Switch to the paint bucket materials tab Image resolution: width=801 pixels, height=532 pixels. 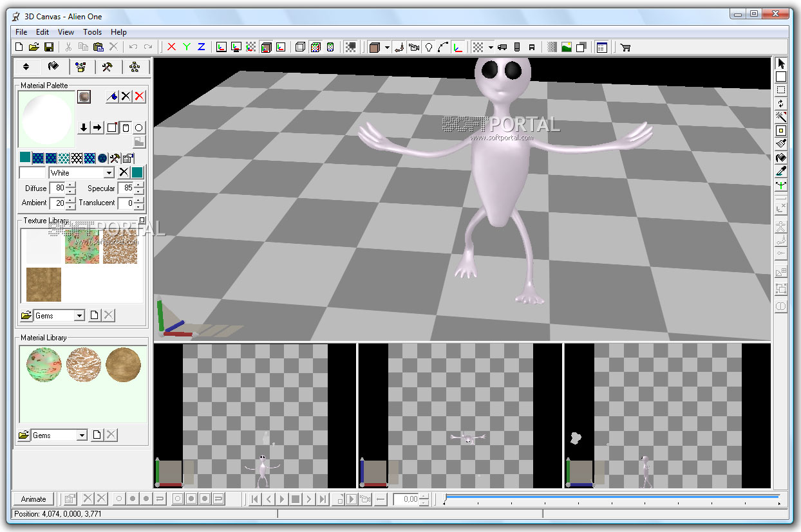click(53, 66)
